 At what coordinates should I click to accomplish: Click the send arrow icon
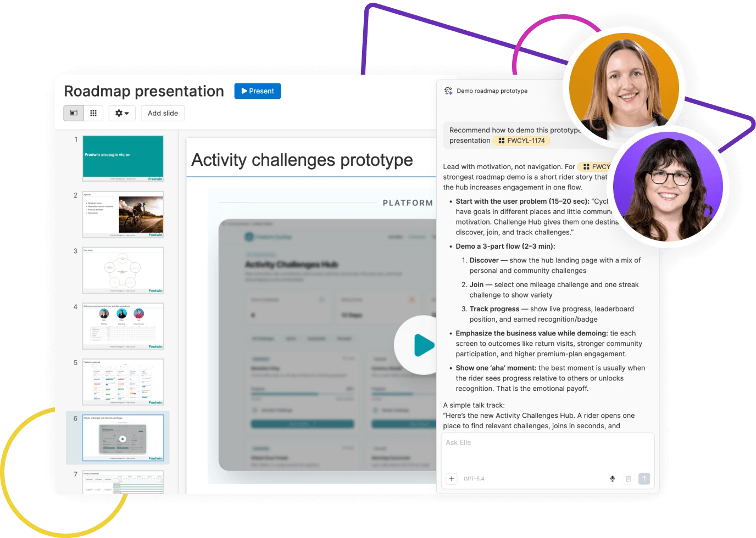tap(644, 479)
